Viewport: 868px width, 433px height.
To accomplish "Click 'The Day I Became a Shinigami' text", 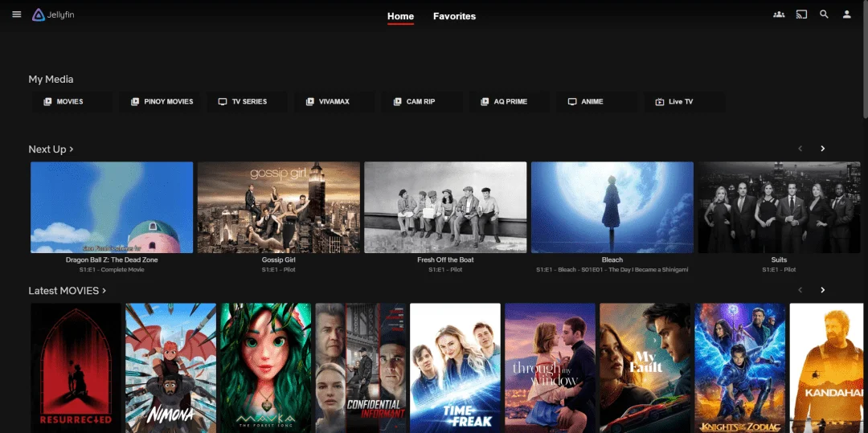I will (649, 270).
